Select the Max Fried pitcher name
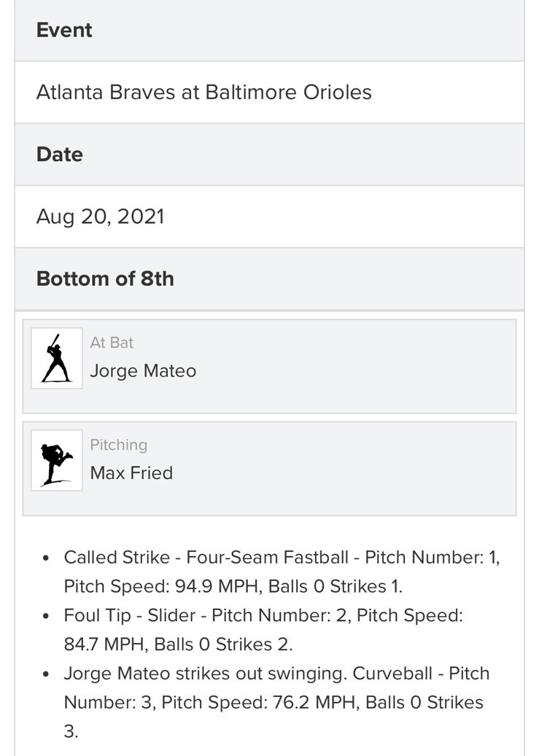The height and width of the screenshot is (756, 539). [131, 473]
